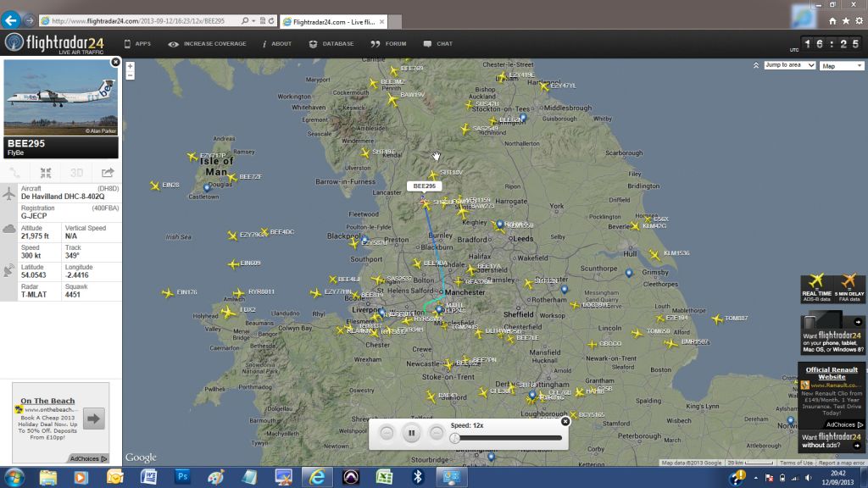
Task: Share the BEE295 flight
Action: [x=108, y=173]
